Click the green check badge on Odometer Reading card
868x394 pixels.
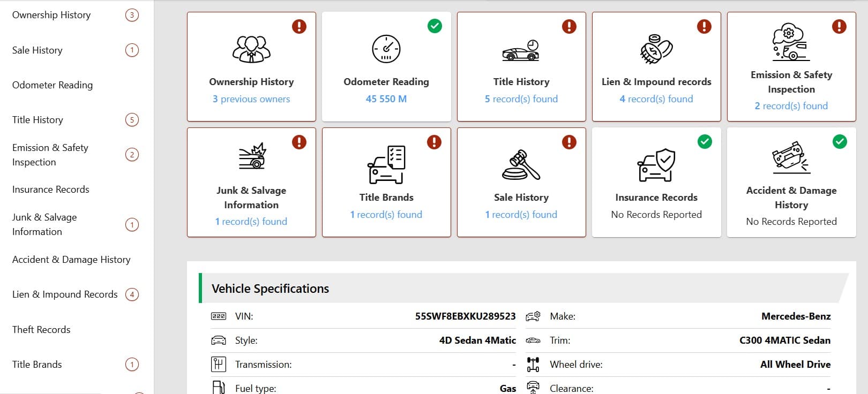pos(435,26)
